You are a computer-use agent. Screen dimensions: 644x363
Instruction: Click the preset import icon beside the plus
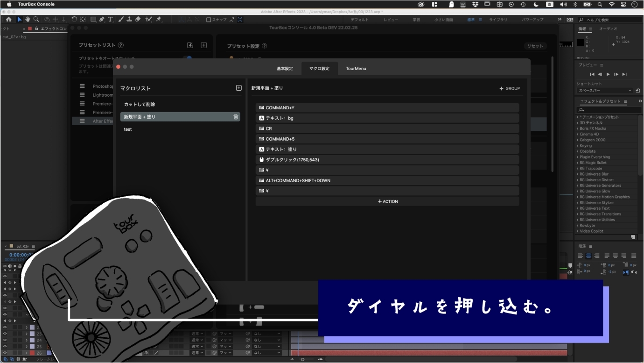coord(190,45)
